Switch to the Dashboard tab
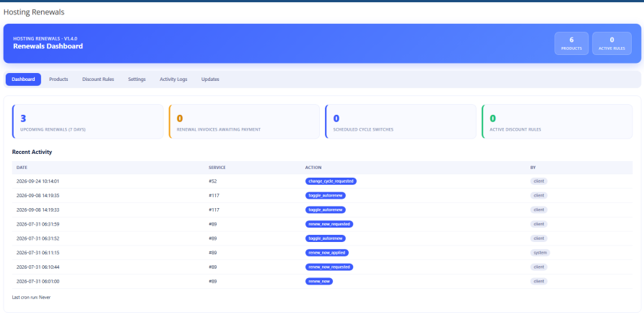 (x=23, y=79)
